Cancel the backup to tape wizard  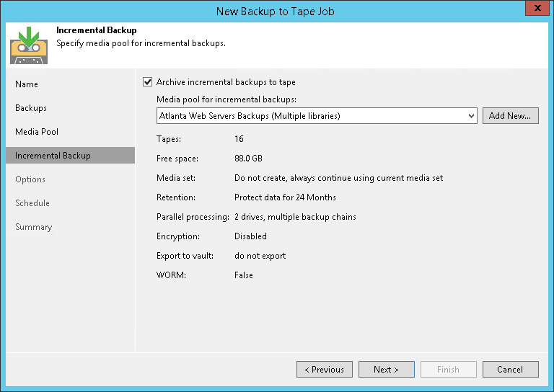pyautogui.click(x=510, y=370)
